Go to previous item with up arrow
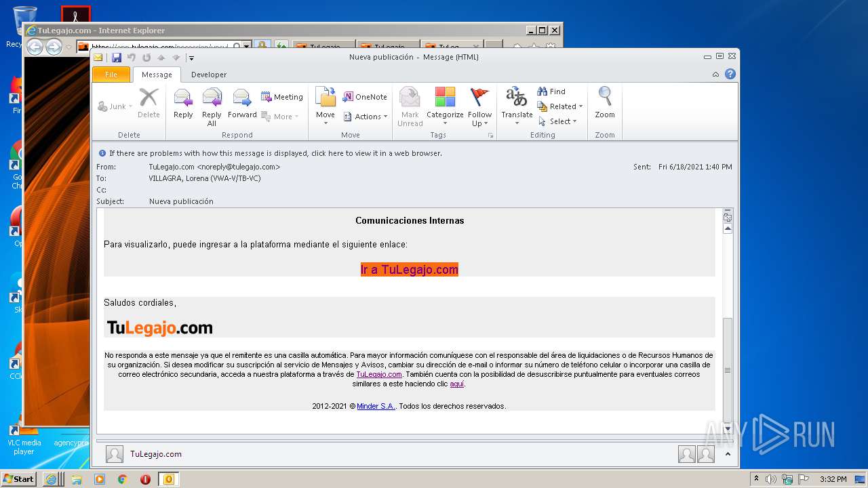This screenshot has width=868, height=488. tap(161, 58)
